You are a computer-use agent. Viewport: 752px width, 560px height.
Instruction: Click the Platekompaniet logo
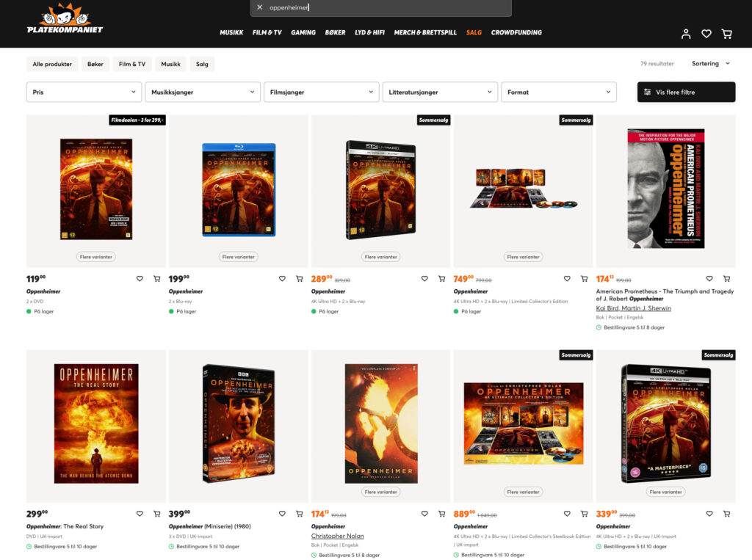pyautogui.click(x=65, y=18)
